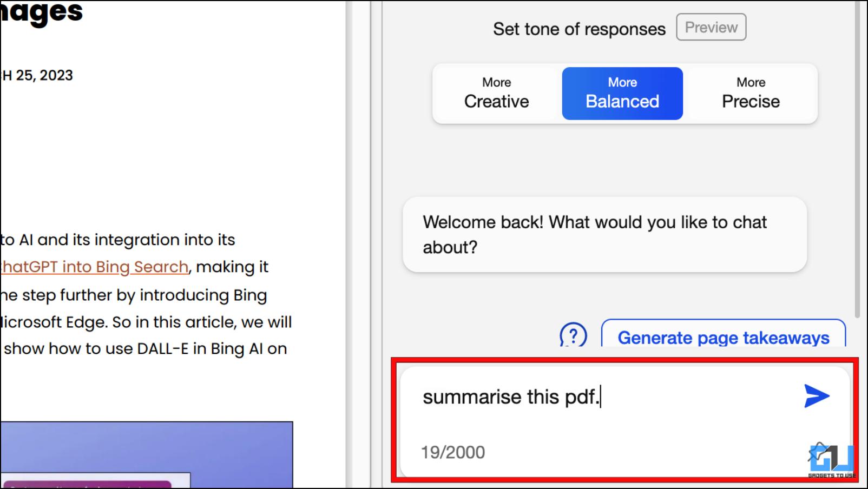
Task: Click the paragraph mentioning DALL-E in Bing AI
Action: tap(146, 295)
